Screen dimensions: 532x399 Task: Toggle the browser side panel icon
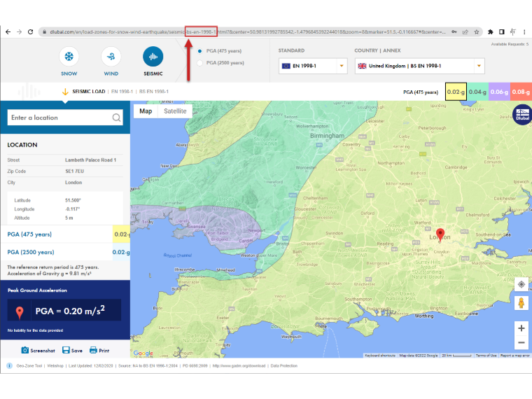501,32
